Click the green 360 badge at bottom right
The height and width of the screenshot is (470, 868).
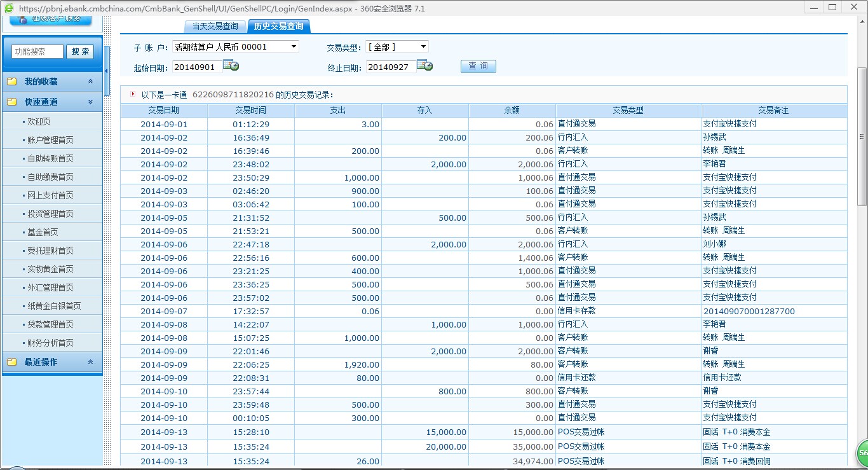click(x=862, y=453)
